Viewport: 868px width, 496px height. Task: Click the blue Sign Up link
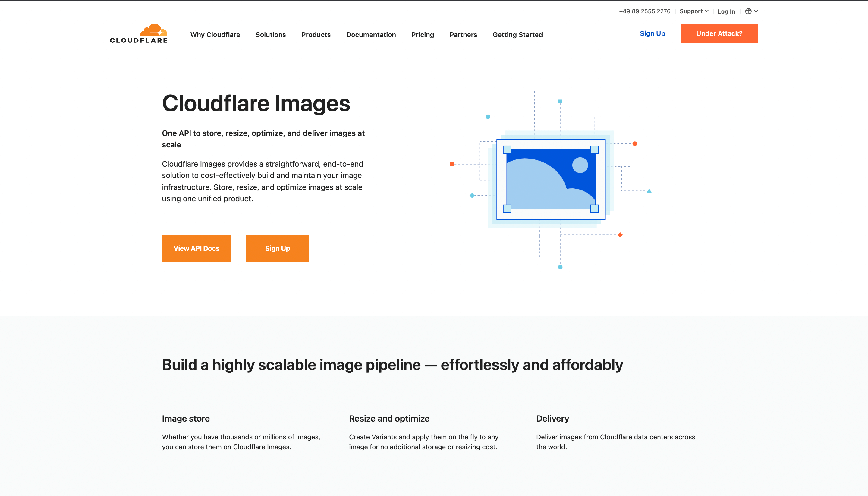653,33
